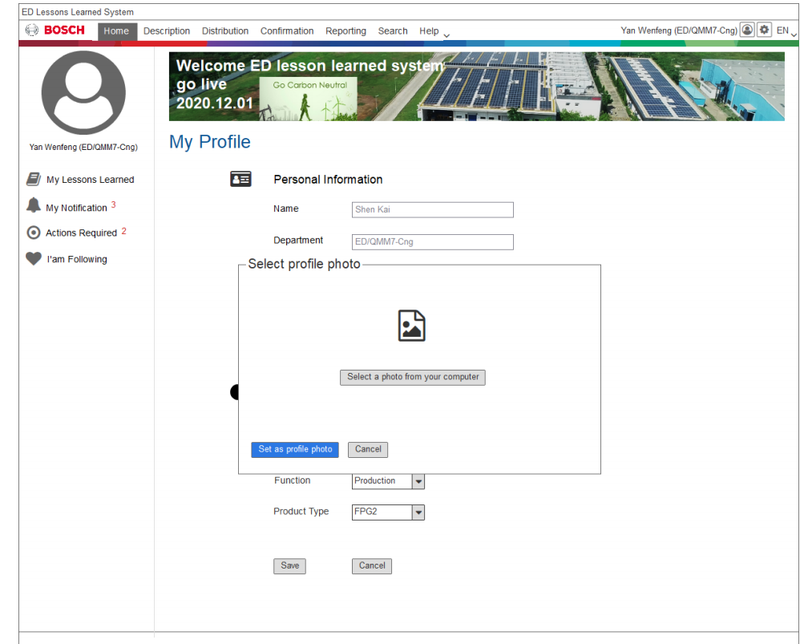The width and height of the screenshot is (800, 644).
Task: Go to the Home tab
Action: point(116,31)
